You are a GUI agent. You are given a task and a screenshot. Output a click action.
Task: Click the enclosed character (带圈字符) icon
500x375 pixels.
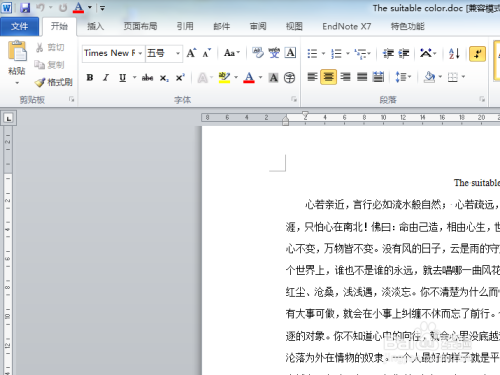pos(289,78)
